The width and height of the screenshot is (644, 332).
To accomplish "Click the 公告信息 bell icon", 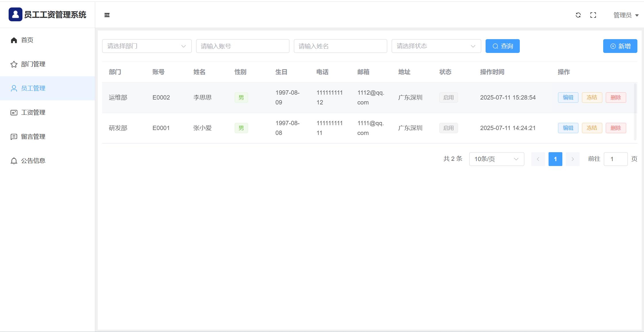I will click(14, 161).
